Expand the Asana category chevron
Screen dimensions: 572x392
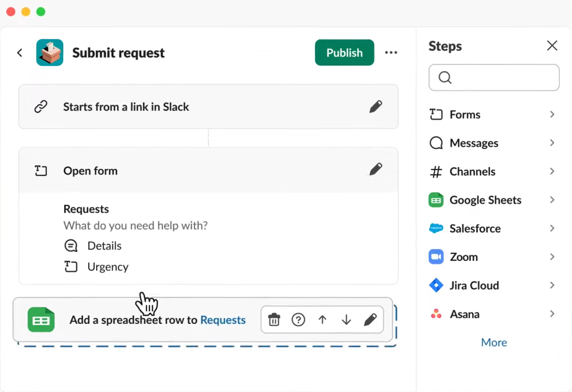tap(552, 314)
